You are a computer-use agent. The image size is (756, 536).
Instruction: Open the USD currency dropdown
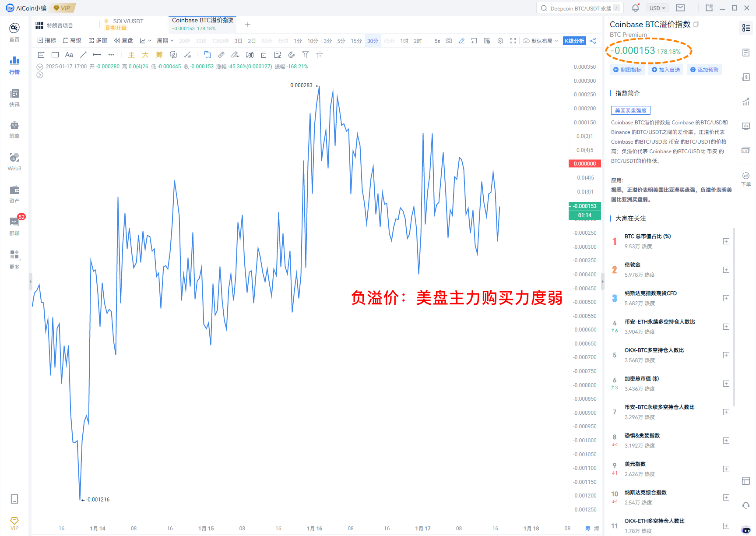658,8
